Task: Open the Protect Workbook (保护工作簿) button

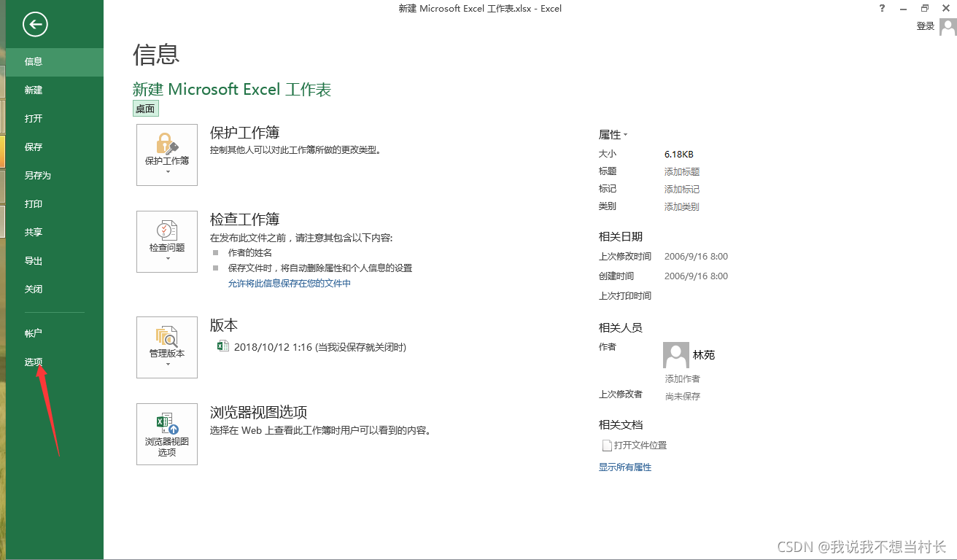Action: pyautogui.click(x=167, y=155)
